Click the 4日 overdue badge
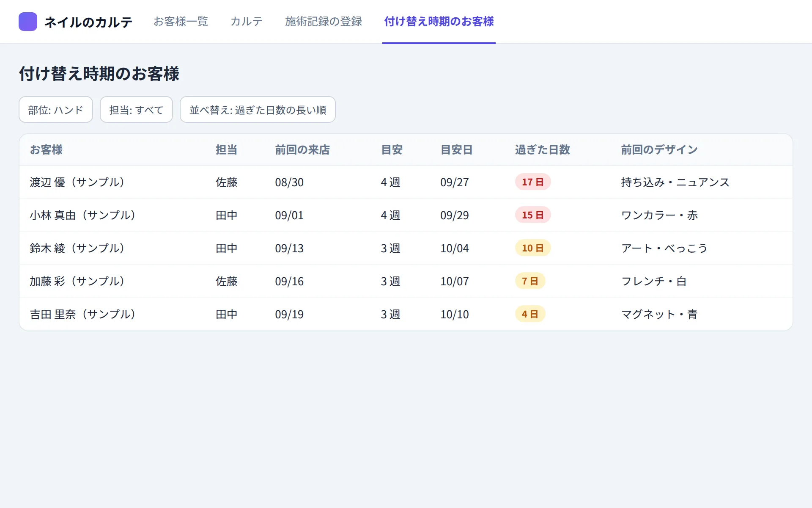 click(x=530, y=314)
